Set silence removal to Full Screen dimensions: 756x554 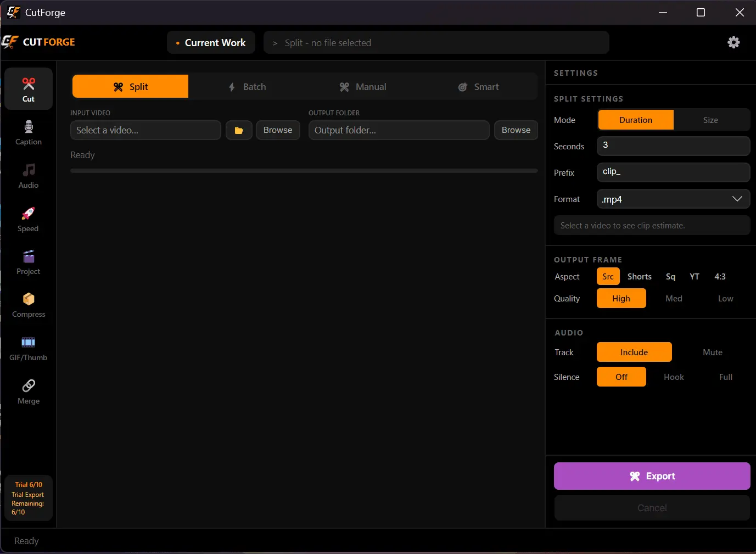tap(725, 377)
